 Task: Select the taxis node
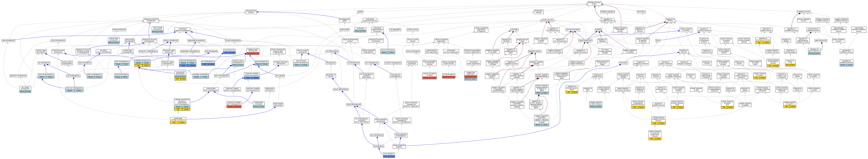coord(657,40)
